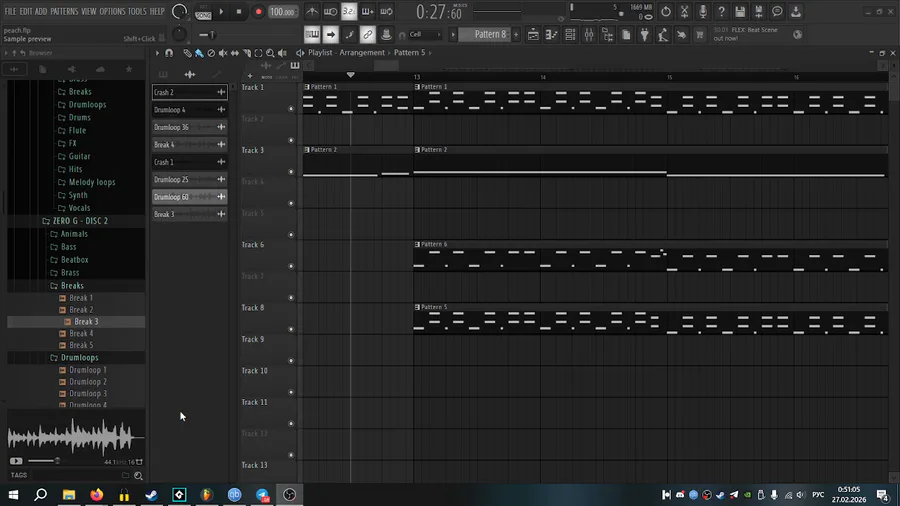Adjust the main volume knob
Image resolution: width=900 pixels, height=506 pixels.
point(179,11)
